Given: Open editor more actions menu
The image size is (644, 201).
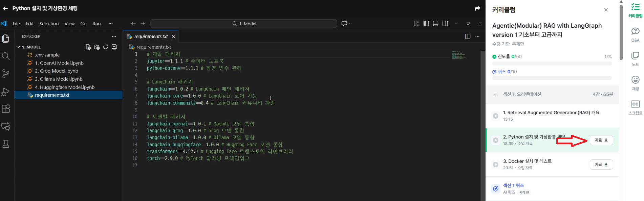Looking at the screenshot, I should (477, 36).
